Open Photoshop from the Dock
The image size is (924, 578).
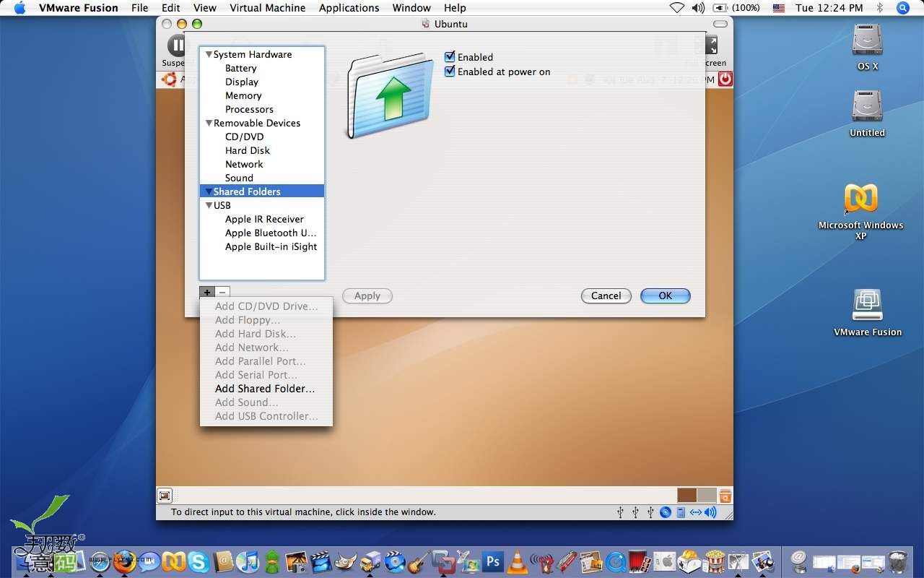[493, 561]
